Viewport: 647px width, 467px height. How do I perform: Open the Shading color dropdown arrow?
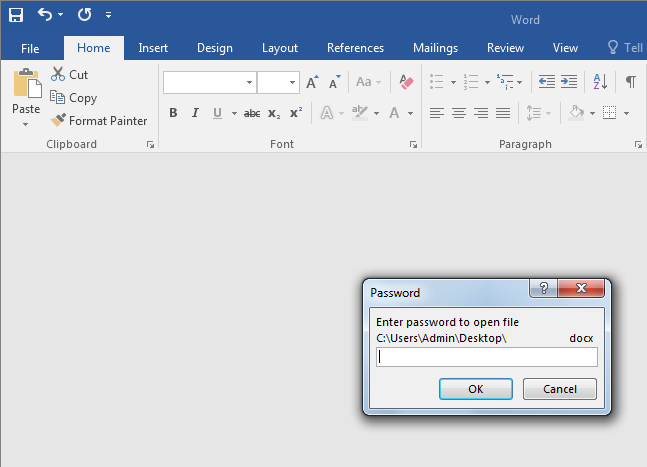pos(592,113)
